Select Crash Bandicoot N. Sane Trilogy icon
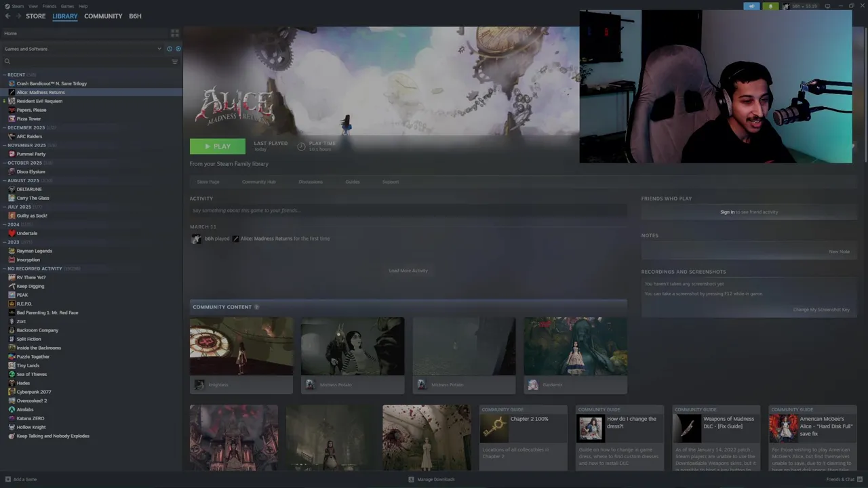The width and height of the screenshot is (868, 488). [12, 83]
